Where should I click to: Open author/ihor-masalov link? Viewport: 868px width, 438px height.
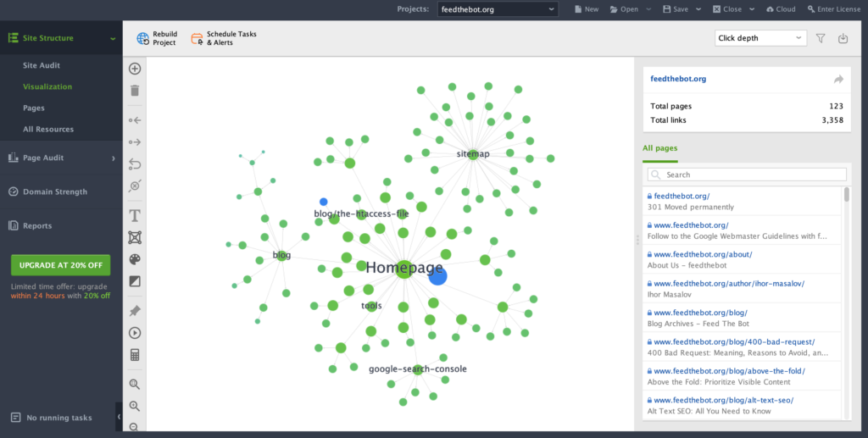(x=729, y=284)
